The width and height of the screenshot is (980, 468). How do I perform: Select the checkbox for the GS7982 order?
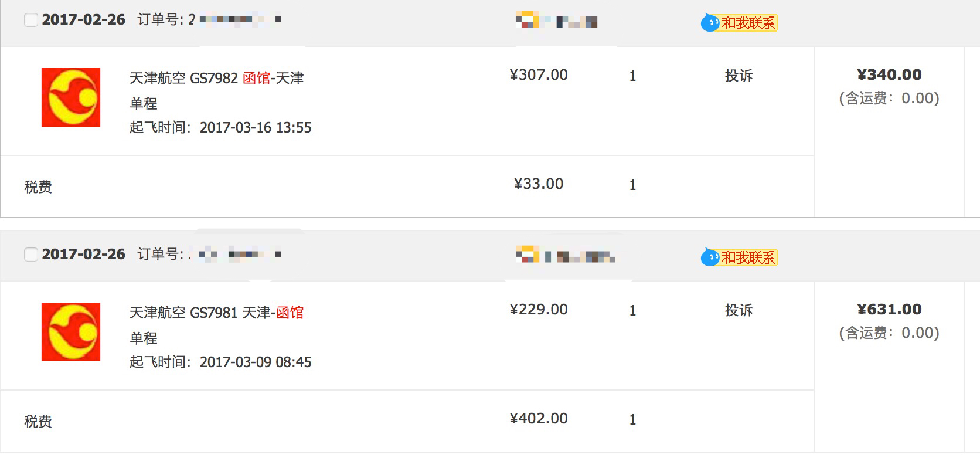[31, 20]
